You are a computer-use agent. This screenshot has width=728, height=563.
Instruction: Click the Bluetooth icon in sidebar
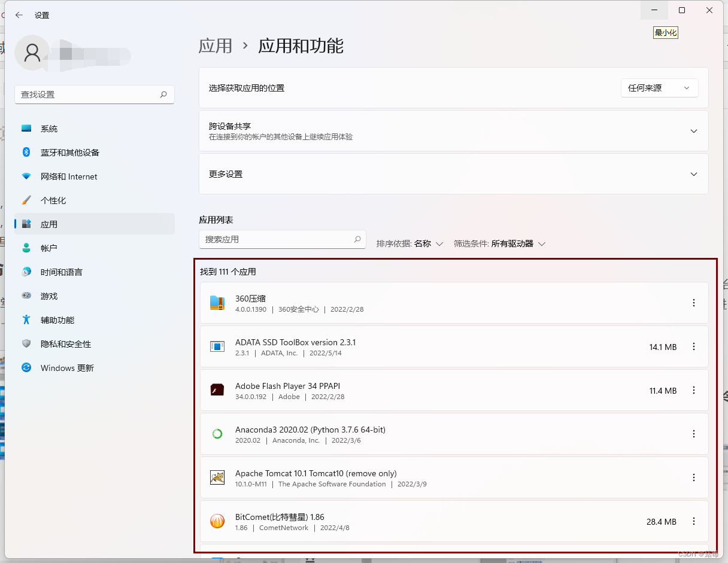click(26, 152)
